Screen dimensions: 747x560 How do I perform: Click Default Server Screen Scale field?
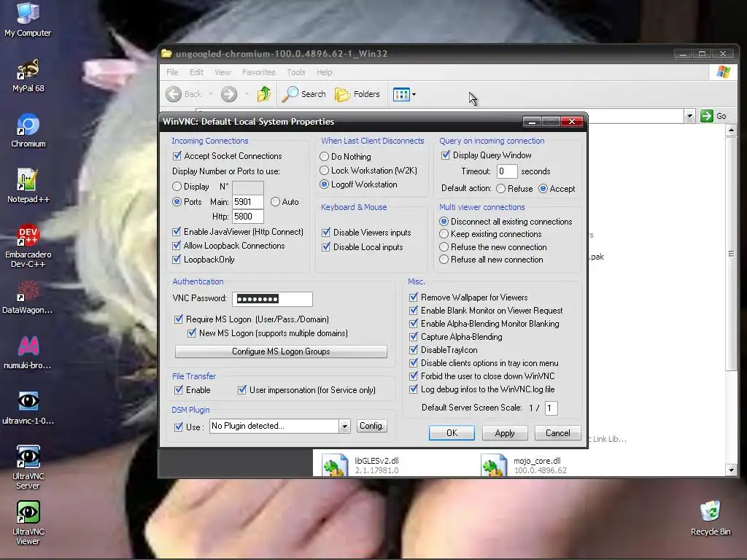click(551, 408)
